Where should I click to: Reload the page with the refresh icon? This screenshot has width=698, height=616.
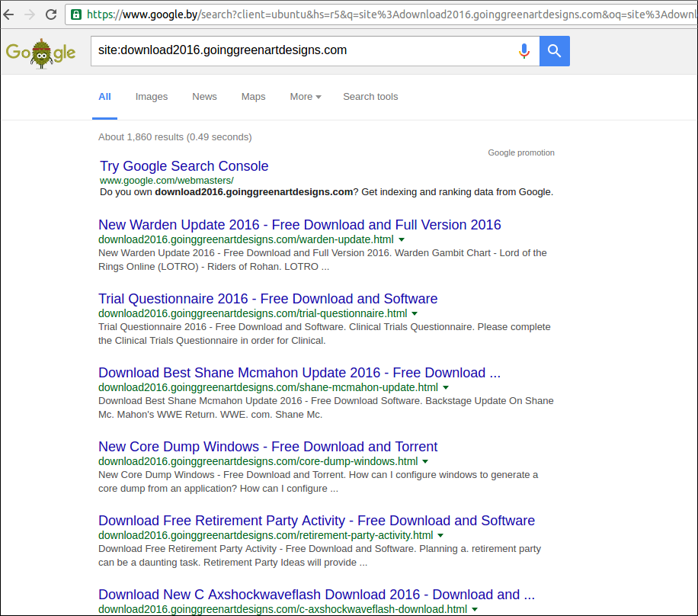coord(51,14)
